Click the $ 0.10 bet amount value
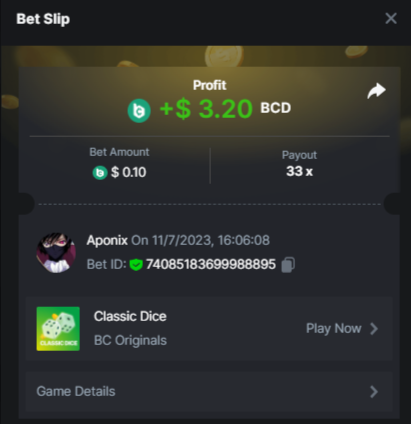Image resolution: width=411 pixels, height=424 pixels. (x=129, y=172)
